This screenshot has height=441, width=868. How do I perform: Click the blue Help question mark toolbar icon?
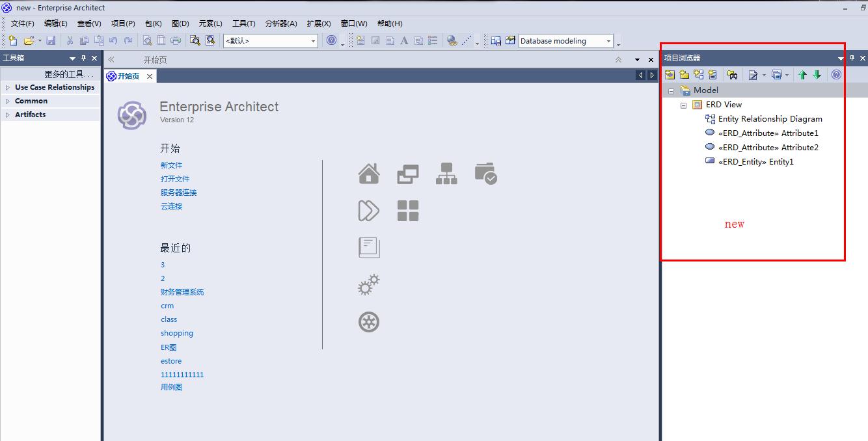tap(332, 40)
